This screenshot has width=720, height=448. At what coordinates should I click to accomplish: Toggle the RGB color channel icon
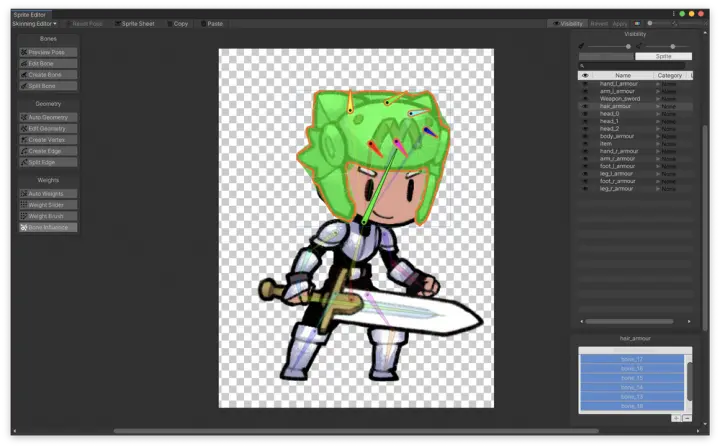[637, 23]
